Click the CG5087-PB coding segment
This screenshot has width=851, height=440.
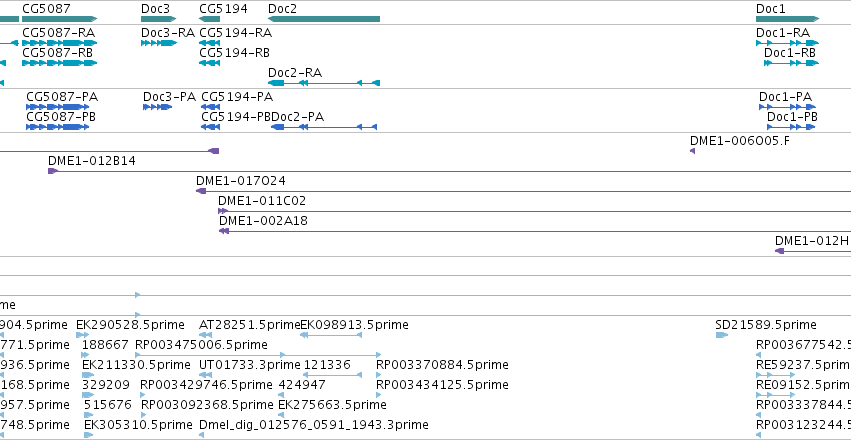(58, 127)
